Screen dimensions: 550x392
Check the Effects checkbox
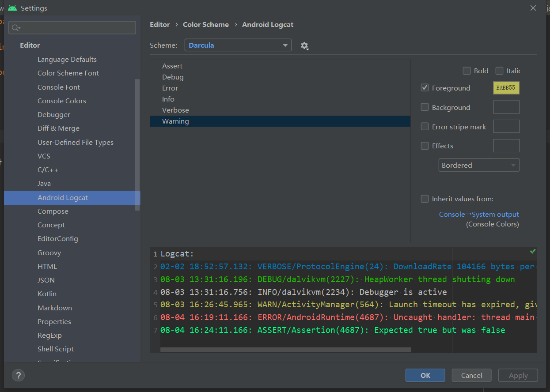coord(425,146)
